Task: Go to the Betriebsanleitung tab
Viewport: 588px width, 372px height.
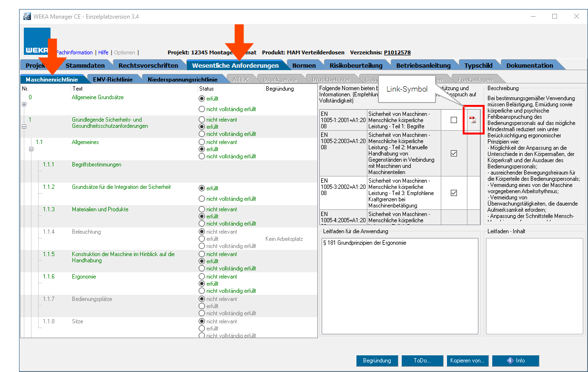Action: click(423, 65)
